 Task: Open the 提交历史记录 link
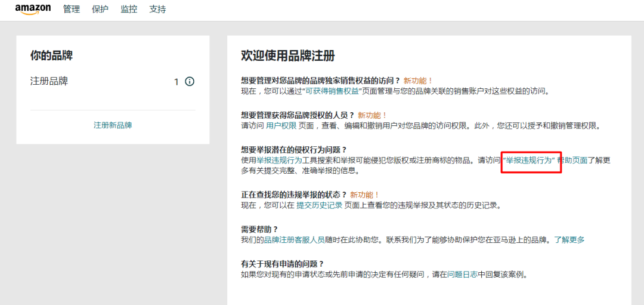320,205
